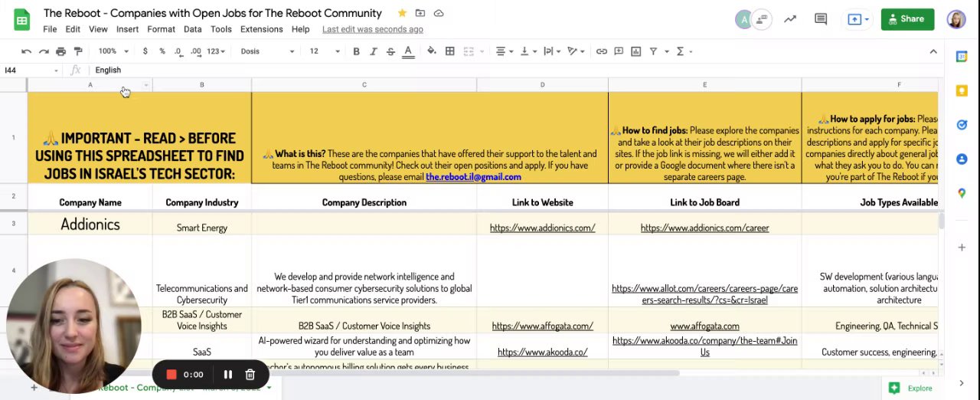Open the Borders tool

pyautogui.click(x=450, y=51)
